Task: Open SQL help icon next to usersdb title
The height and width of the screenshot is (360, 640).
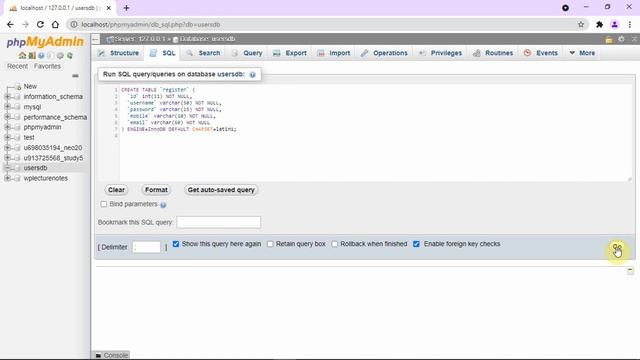Action: click(253, 75)
